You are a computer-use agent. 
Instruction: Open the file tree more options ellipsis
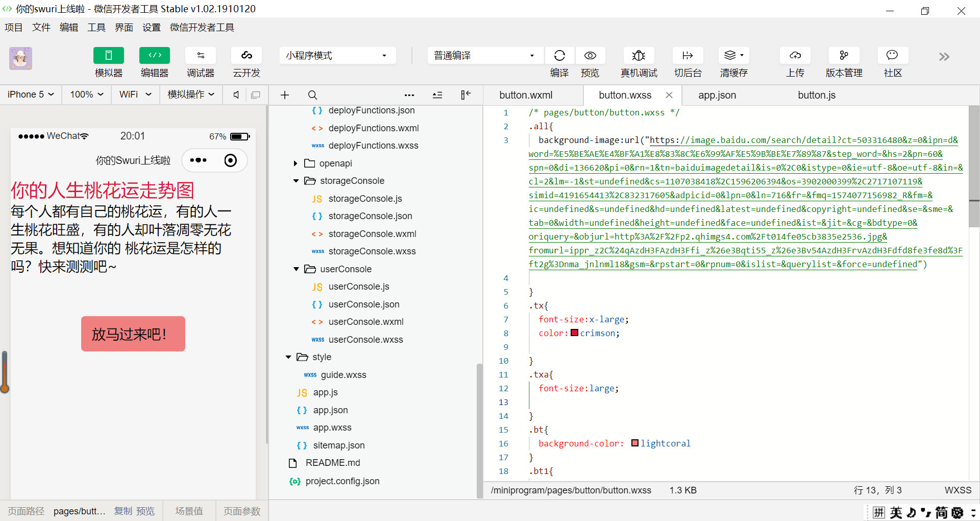409,95
